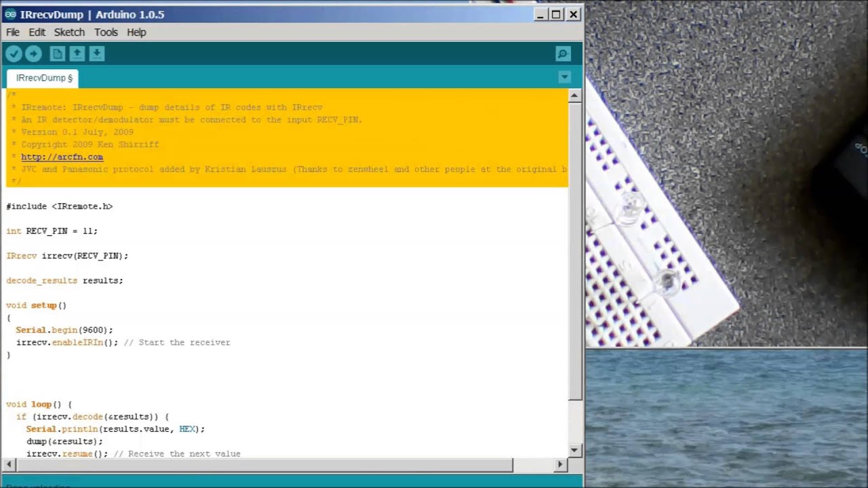
Task: Maximize the Arduino window
Action: point(557,14)
